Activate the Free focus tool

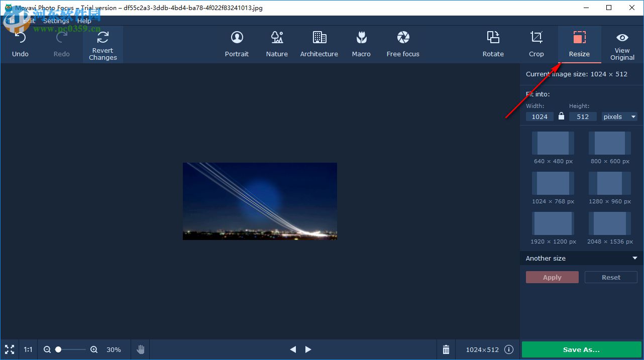tap(403, 44)
